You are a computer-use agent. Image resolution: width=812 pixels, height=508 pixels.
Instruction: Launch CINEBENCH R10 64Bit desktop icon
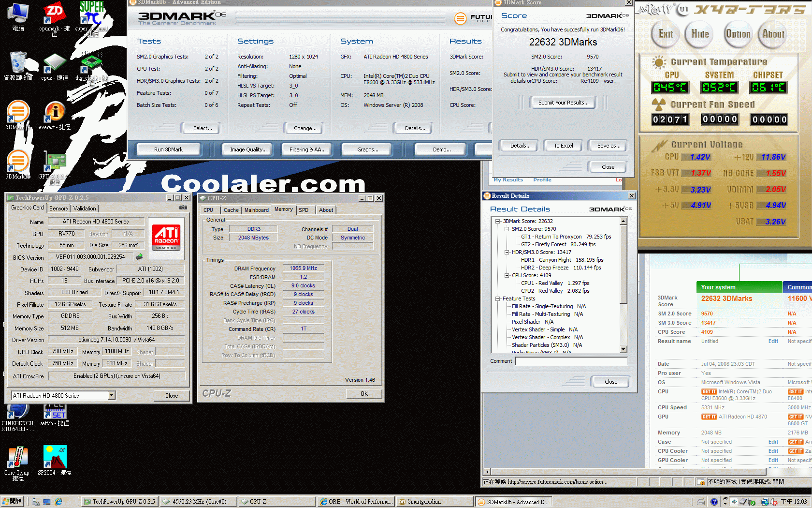click(17, 418)
